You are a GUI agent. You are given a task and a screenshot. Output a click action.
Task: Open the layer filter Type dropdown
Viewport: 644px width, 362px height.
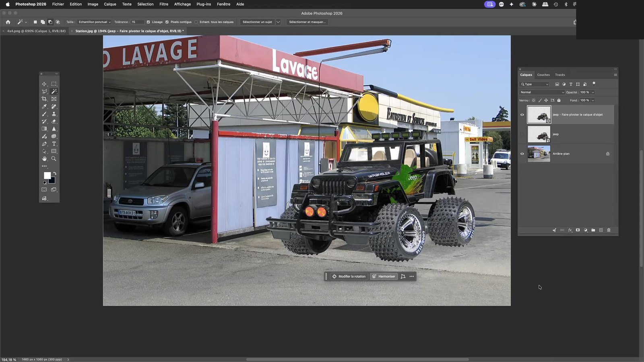click(x=535, y=84)
